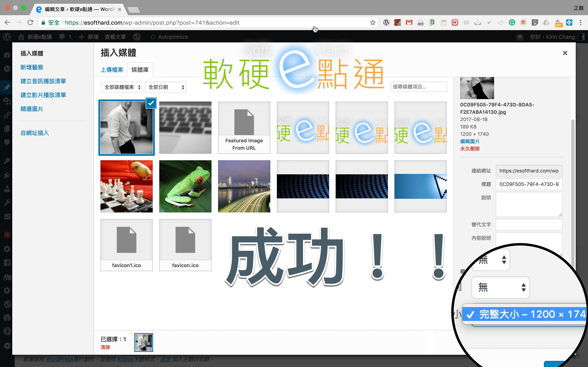
Task: Open the 全部媒體檔案 media type dropdown
Action: pyautogui.click(x=121, y=87)
